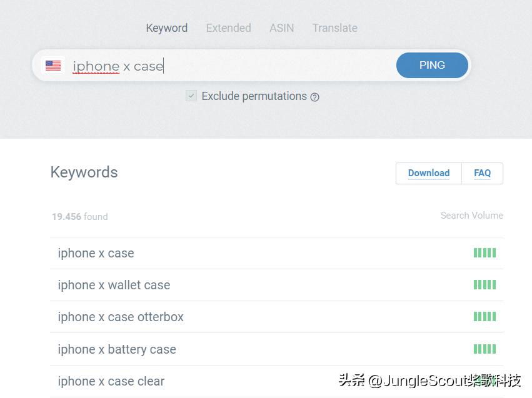Click the US flag country selector
532x398 pixels.
[53, 66]
